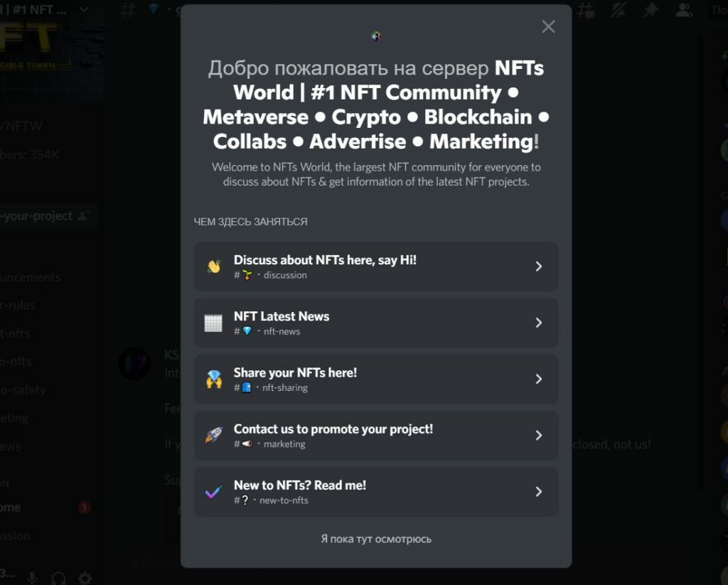Click the calendar icon beside NFT Latest News
The height and width of the screenshot is (585, 728).
click(213, 323)
